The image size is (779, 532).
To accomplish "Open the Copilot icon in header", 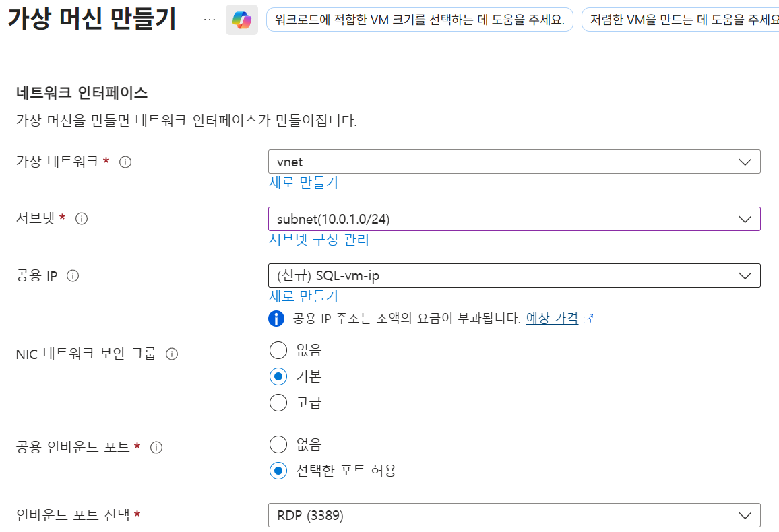I will coord(241,20).
